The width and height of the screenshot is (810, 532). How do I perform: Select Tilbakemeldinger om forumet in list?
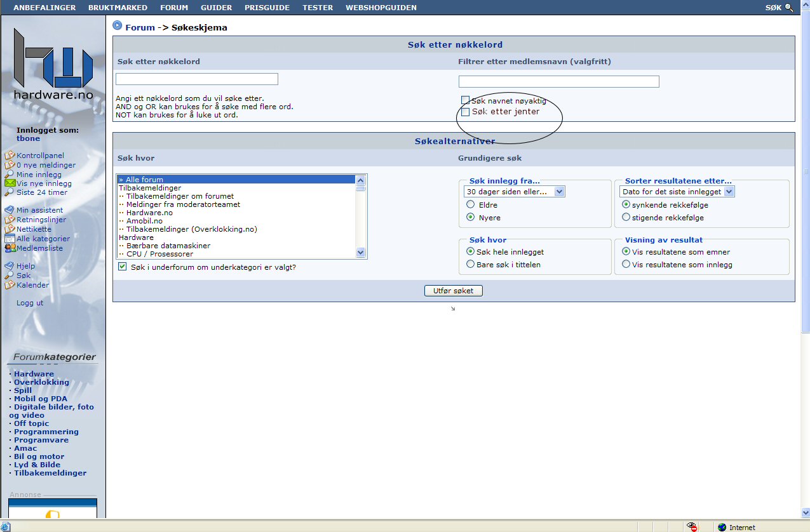(x=236, y=196)
